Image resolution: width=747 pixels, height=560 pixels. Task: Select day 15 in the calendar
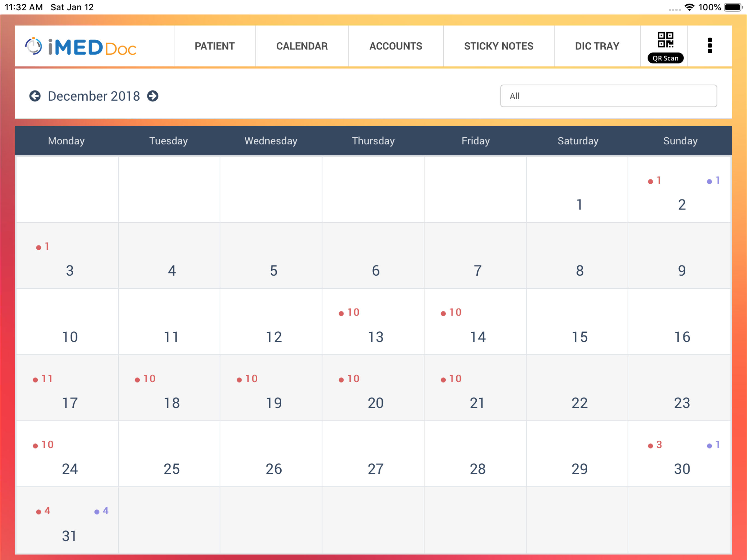(577, 322)
